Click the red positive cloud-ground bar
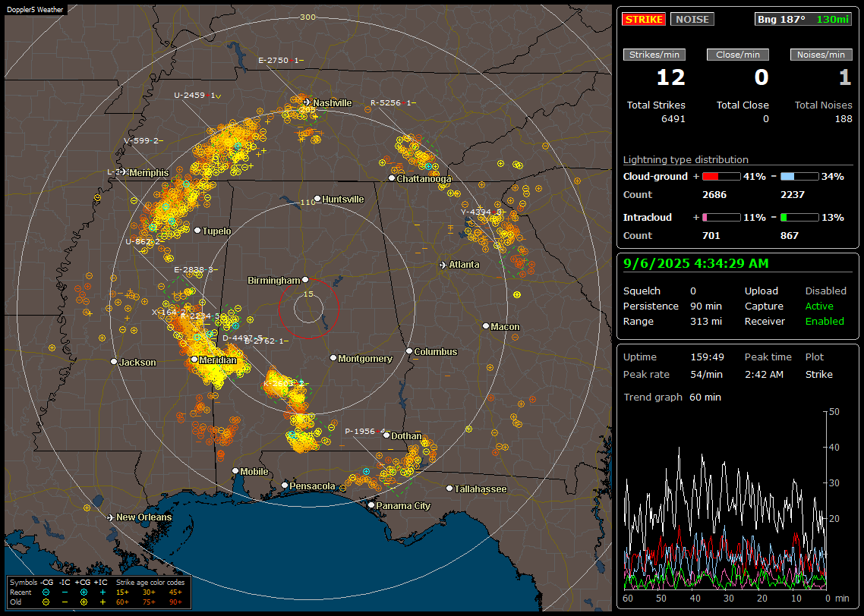Viewport: 864px width, 616px height. coord(721,177)
